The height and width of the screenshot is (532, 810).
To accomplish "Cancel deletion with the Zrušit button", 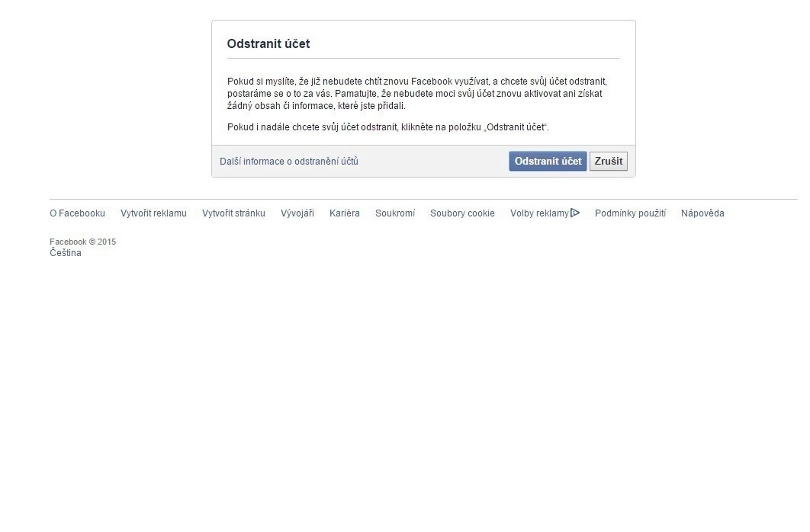I will point(609,161).
